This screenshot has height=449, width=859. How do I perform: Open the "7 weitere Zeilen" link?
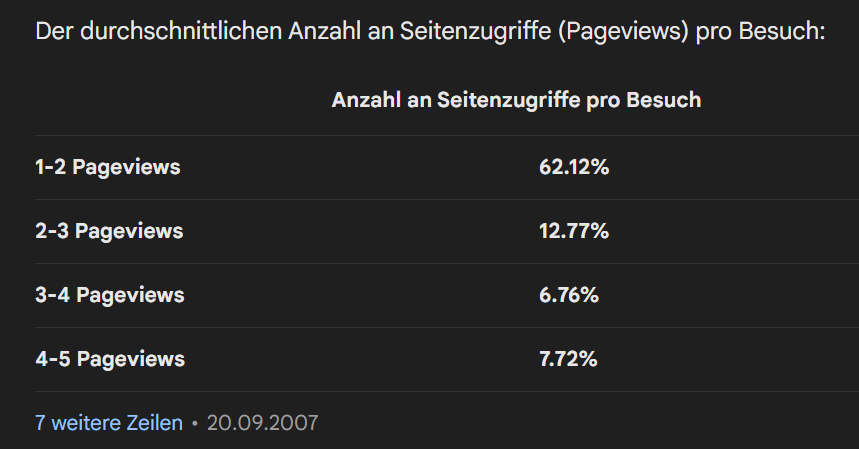pos(109,423)
